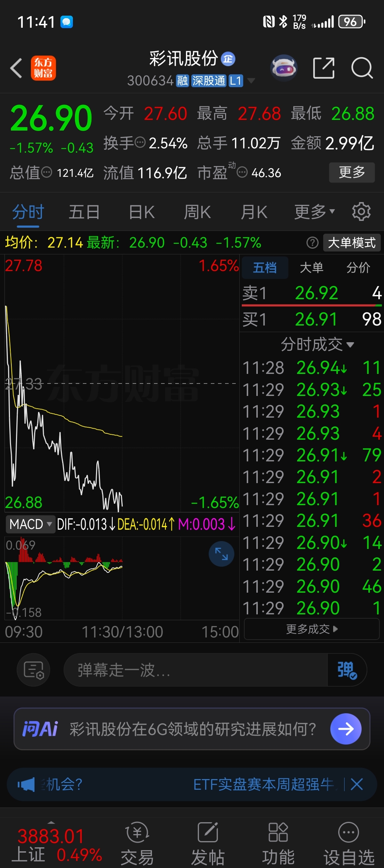Tap the 彩讯股份 stock title

(183, 59)
